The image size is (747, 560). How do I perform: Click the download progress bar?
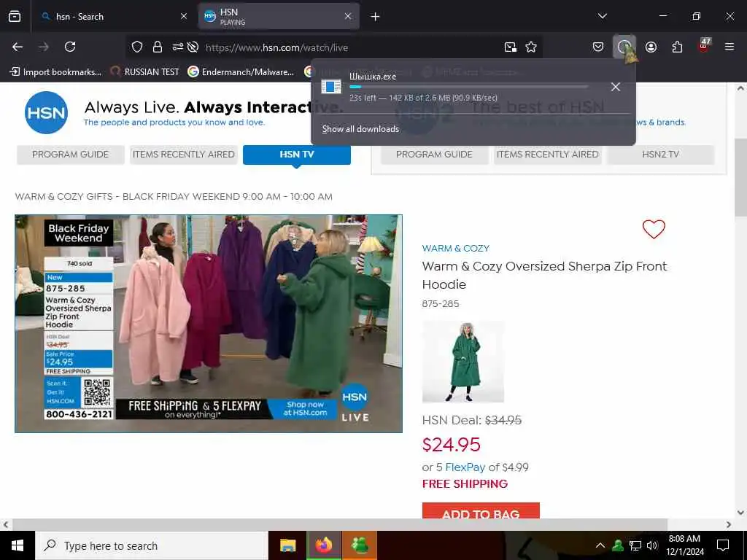click(469, 87)
